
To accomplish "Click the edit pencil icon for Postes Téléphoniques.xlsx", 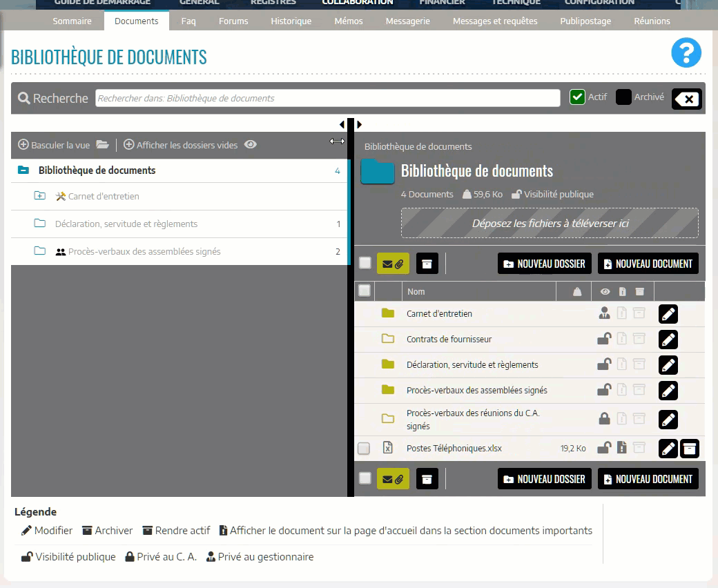I will pos(668,448).
